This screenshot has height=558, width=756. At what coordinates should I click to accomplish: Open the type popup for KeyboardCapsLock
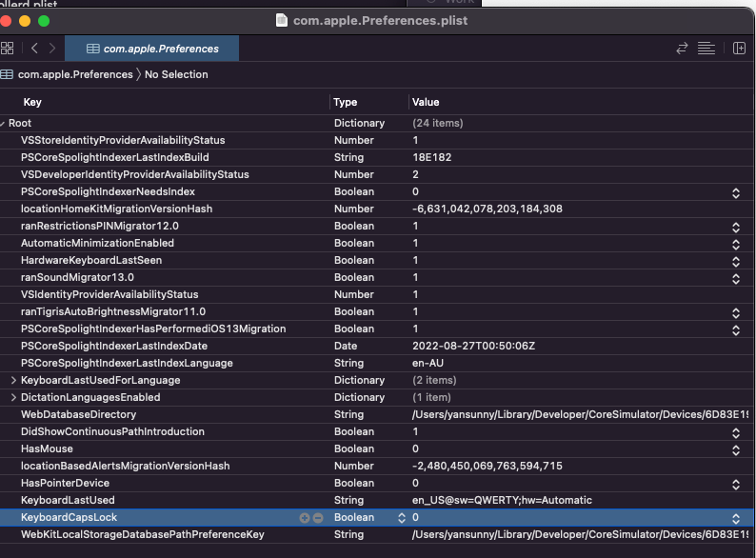pos(402,517)
